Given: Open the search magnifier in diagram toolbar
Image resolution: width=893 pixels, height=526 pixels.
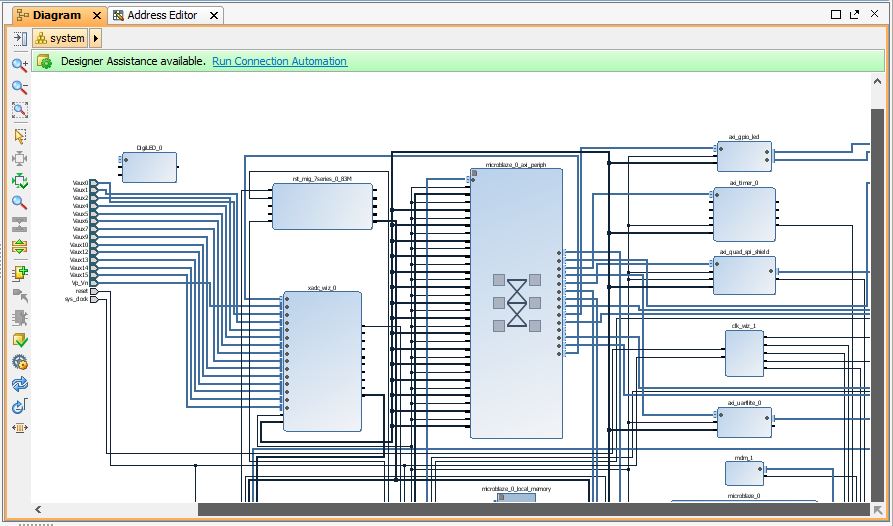Looking at the screenshot, I should [20, 203].
